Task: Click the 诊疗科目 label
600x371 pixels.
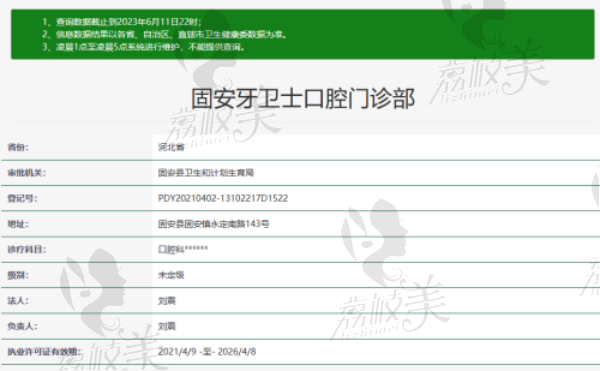Action: 26,249
